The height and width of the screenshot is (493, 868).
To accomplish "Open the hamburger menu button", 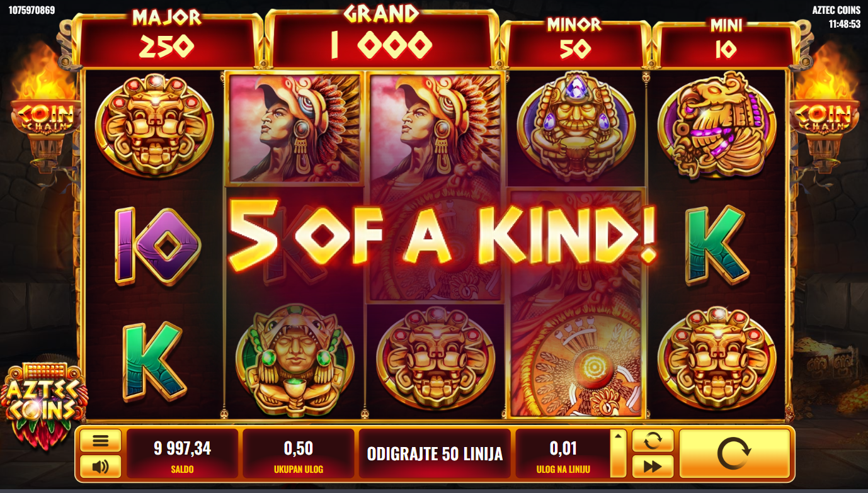I will tap(101, 440).
